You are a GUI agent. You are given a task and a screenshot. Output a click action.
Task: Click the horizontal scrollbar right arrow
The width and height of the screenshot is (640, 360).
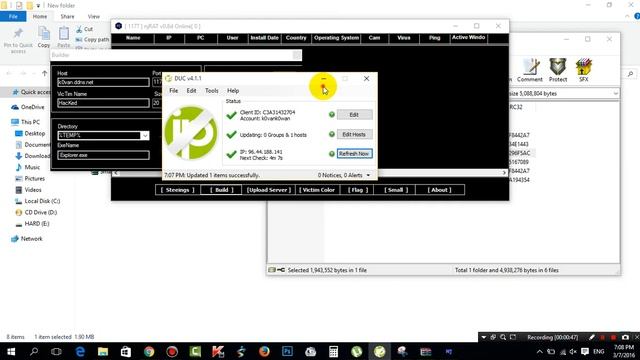[504, 173]
